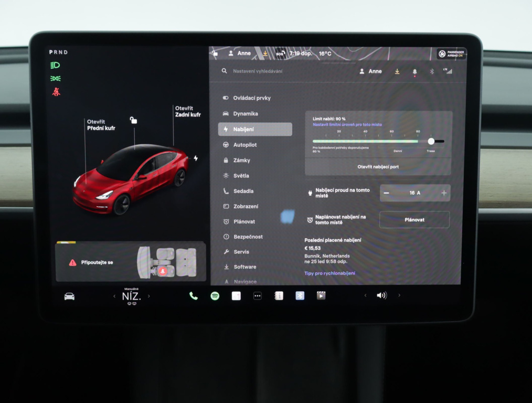This screenshot has width=532, height=403.
Task: Open the Software menu
Action: tap(255, 267)
